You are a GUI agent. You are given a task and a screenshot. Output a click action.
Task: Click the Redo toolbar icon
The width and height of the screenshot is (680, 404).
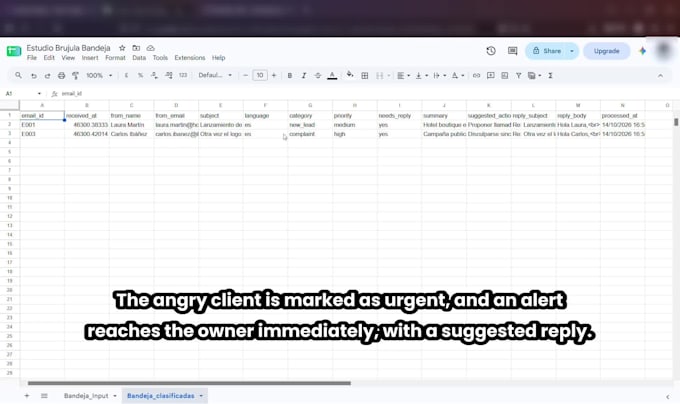tap(47, 75)
